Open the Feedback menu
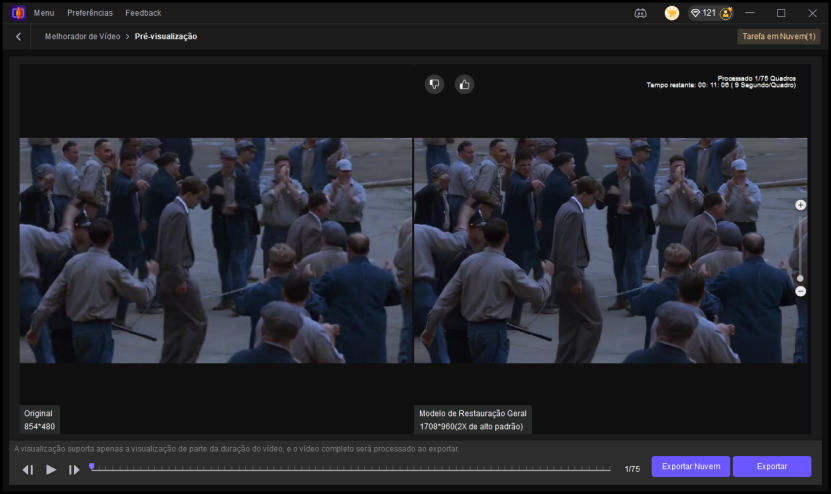 click(143, 13)
